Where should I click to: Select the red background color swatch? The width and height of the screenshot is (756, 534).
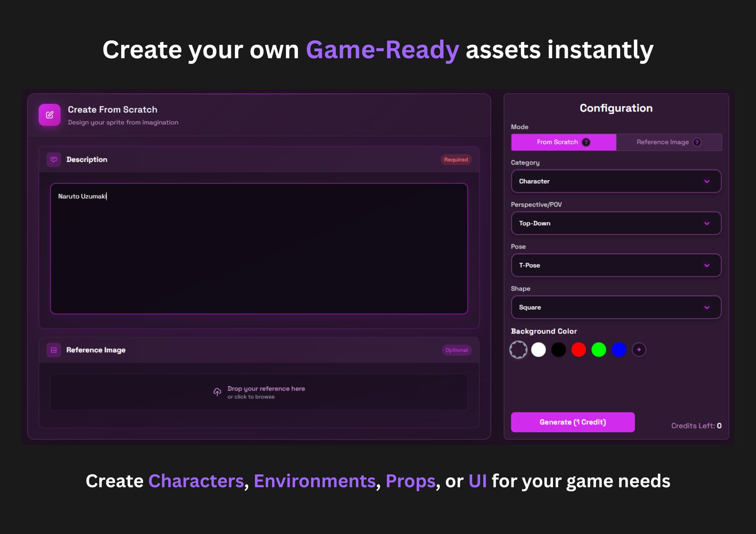tap(578, 349)
